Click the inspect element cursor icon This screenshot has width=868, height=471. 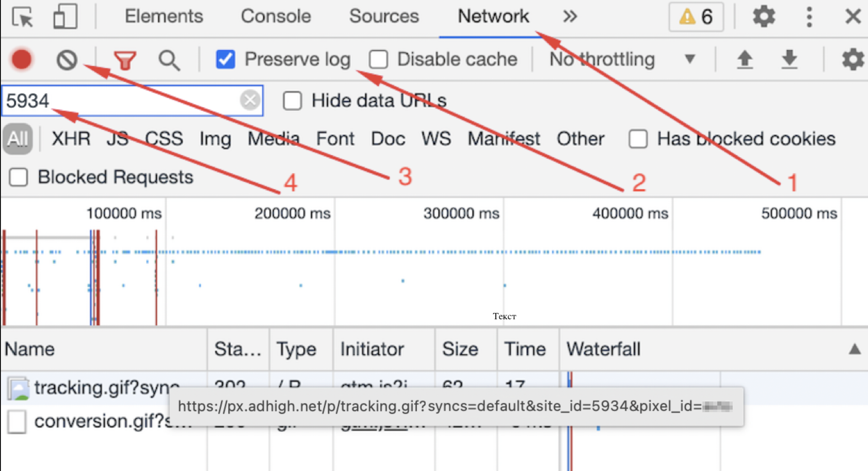pos(23,17)
